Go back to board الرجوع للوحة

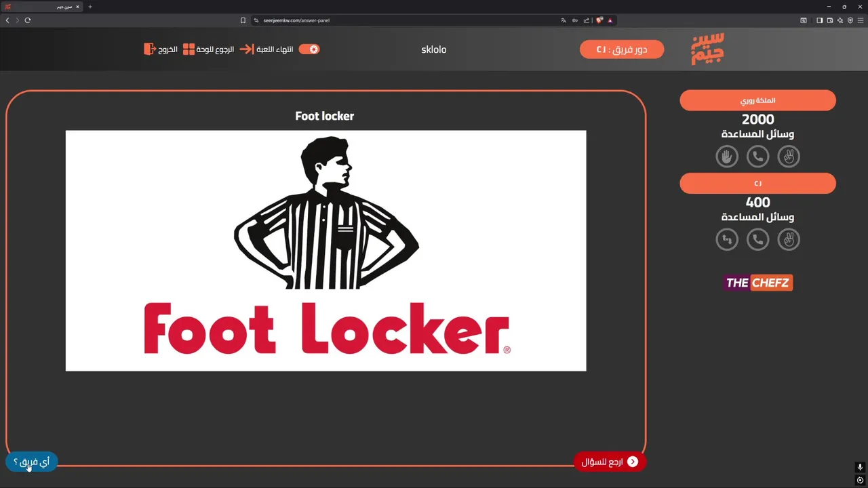pyautogui.click(x=208, y=49)
